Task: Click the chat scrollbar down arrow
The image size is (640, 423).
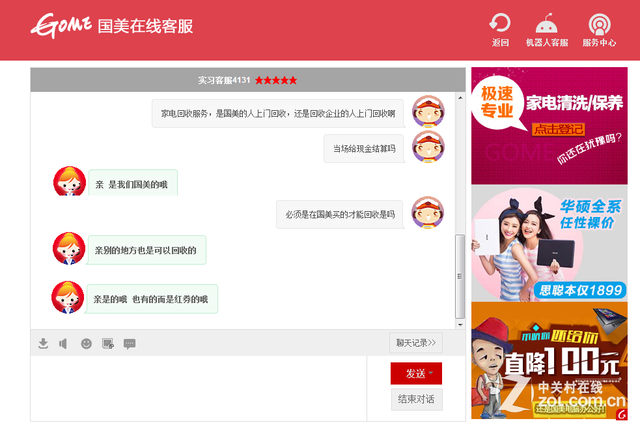Action: tap(460, 325)
